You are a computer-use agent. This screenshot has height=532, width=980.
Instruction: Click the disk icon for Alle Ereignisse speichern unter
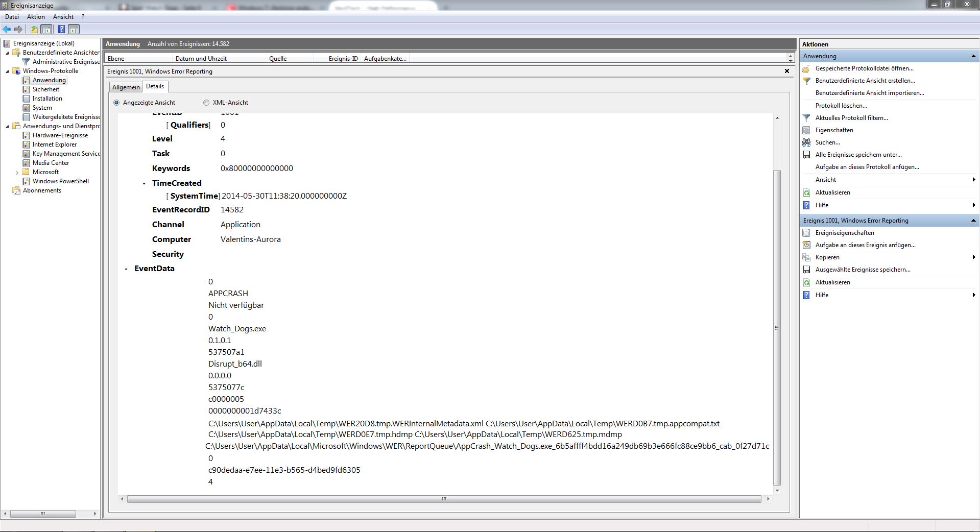(806, 155)
